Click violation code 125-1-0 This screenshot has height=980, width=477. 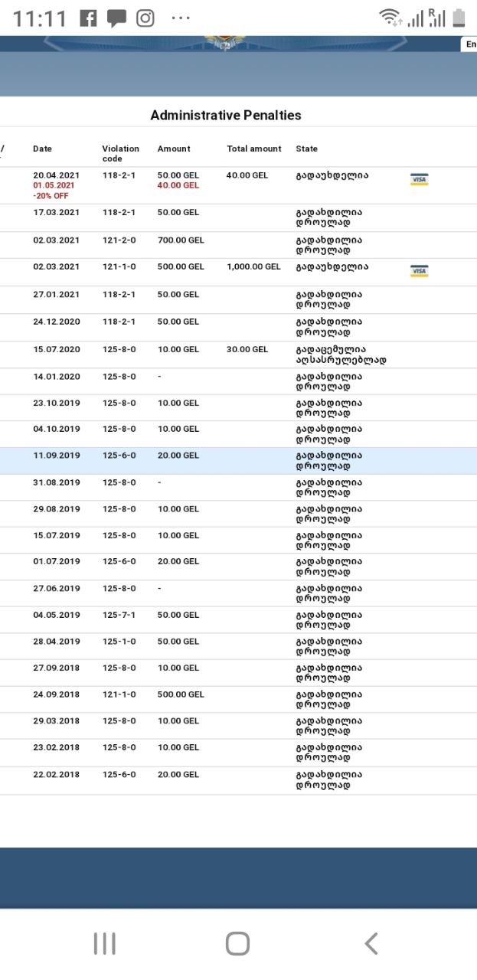click(119, 642)
